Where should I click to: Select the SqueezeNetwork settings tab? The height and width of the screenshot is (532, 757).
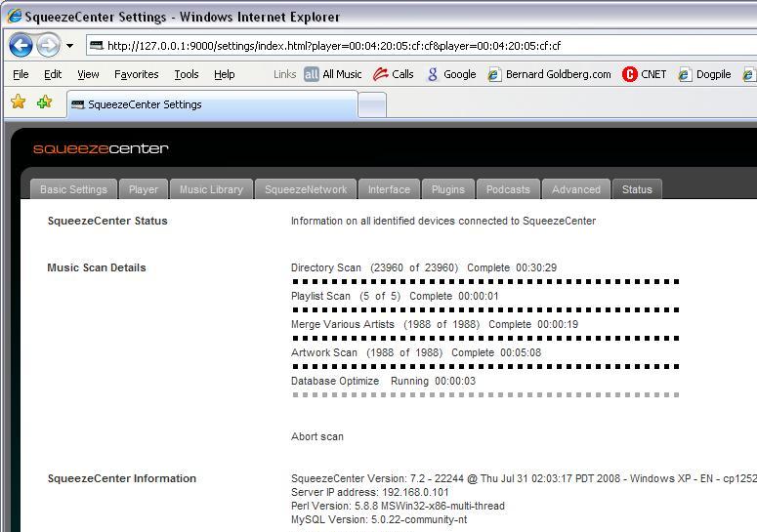306,189
